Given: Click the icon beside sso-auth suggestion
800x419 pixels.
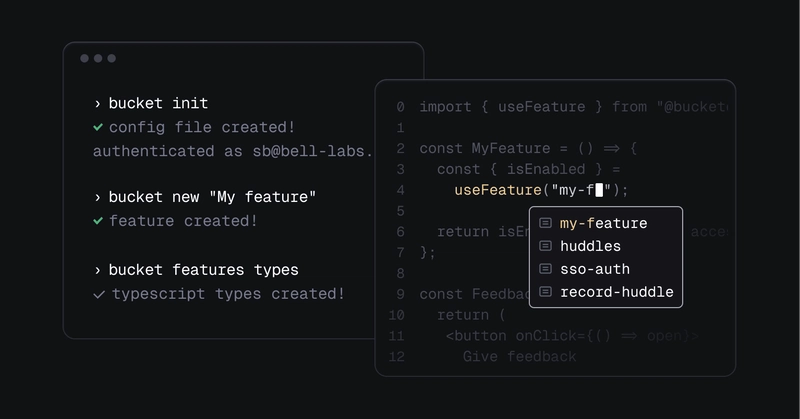Looking at the screenshot, I should click(545, 269).
